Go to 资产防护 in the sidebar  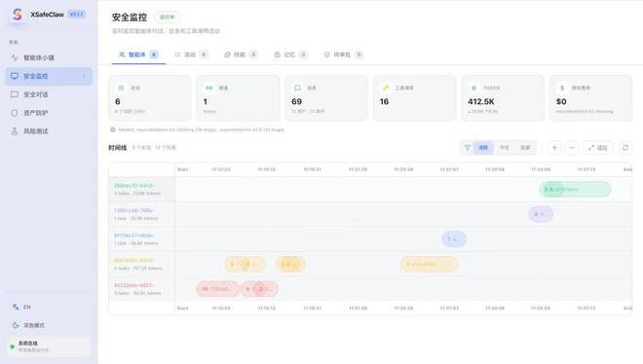(x=49, y=113)
